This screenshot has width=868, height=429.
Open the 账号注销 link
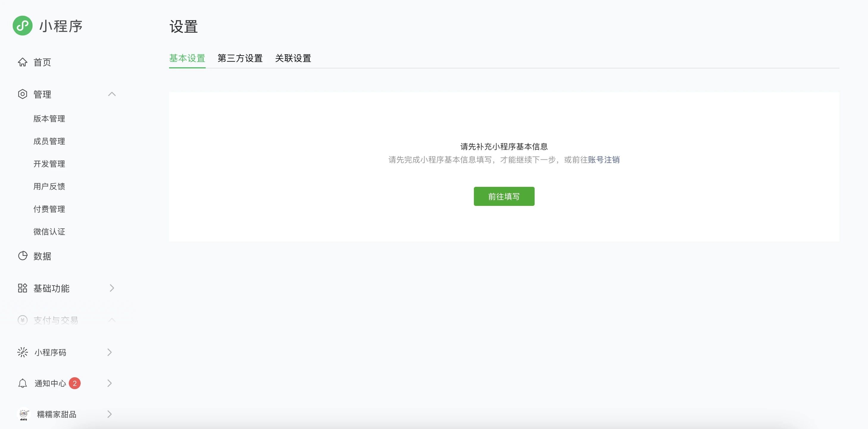click(603, 160)
